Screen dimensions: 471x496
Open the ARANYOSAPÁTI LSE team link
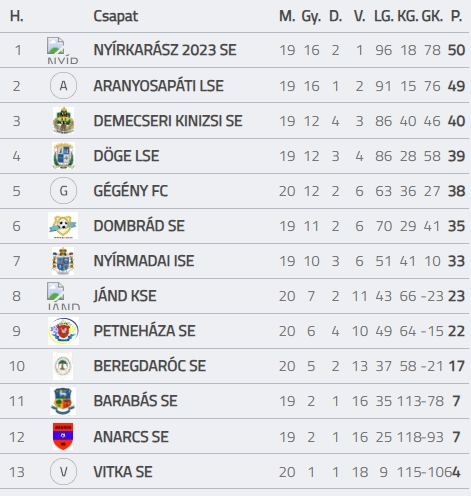[158, 86]
